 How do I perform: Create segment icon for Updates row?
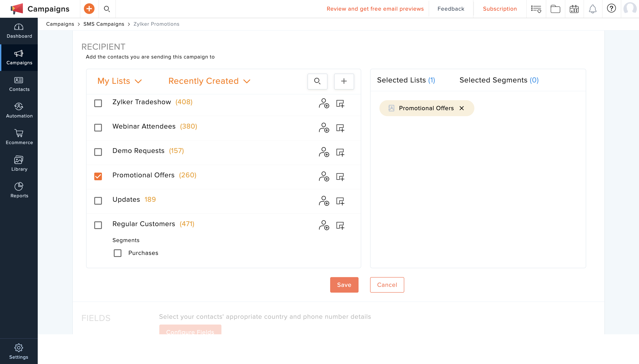340,201
